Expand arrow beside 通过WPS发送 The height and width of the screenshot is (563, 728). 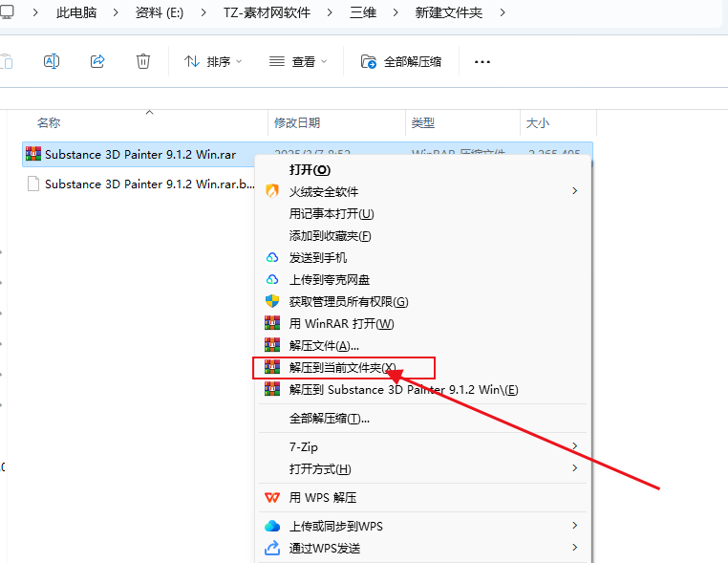pyautogui.click(x=575, y=547)
